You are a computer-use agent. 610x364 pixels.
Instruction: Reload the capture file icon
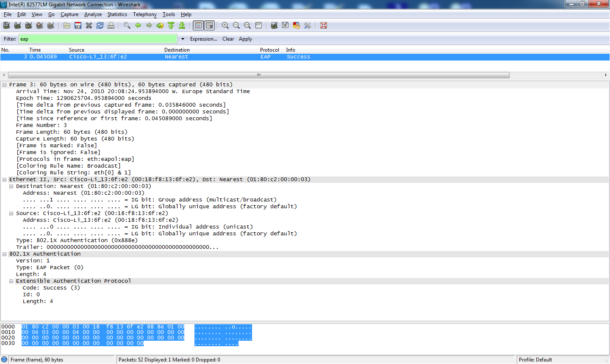pyautogui.click(x=100, y=25)
